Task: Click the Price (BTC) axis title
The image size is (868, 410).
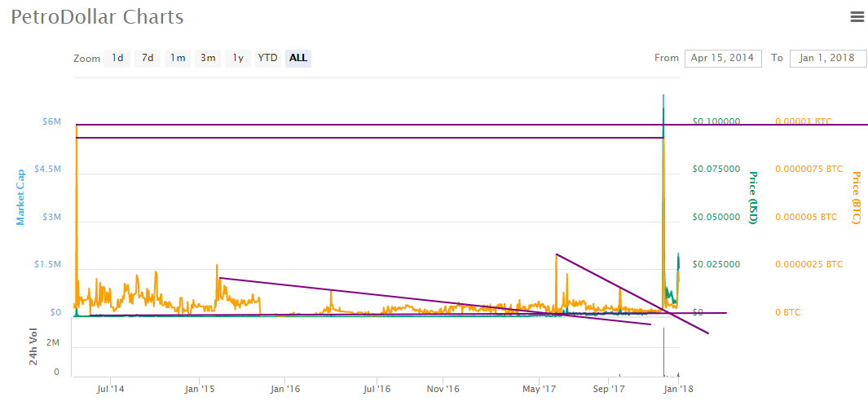Action: point(857,197)
